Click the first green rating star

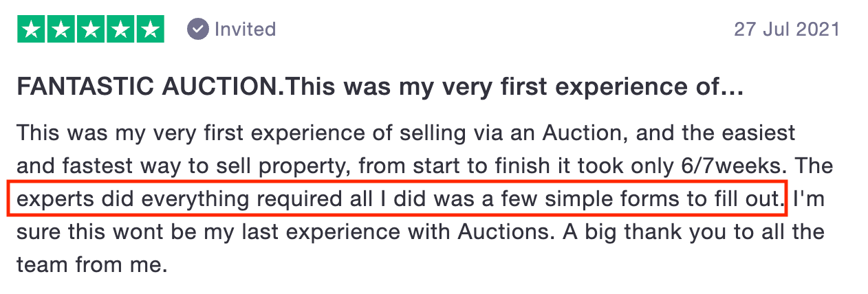click(x=32, y=29)
